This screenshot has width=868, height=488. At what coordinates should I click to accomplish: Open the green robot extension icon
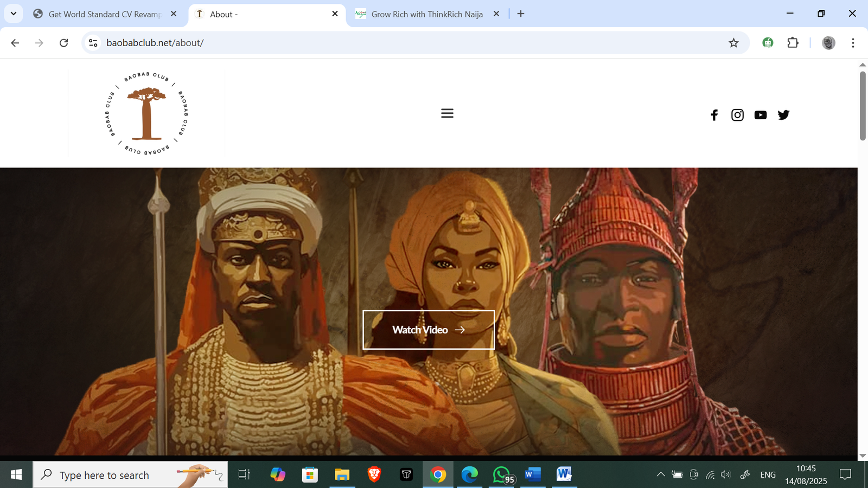click(x=768, y=42)
